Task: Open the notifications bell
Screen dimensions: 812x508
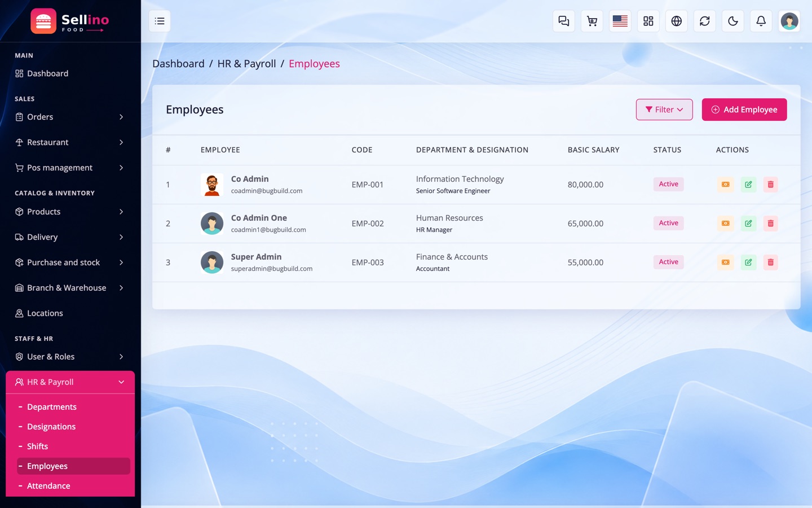Action: pyautogui.click(x=761, y=21)
